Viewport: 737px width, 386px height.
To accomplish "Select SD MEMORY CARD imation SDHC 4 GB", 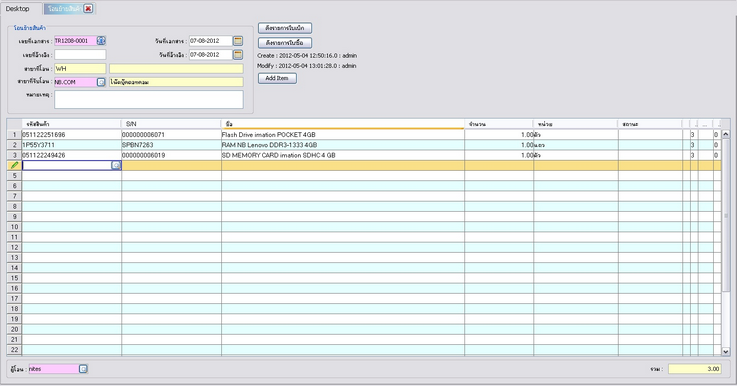I will (x=343, y=155).
